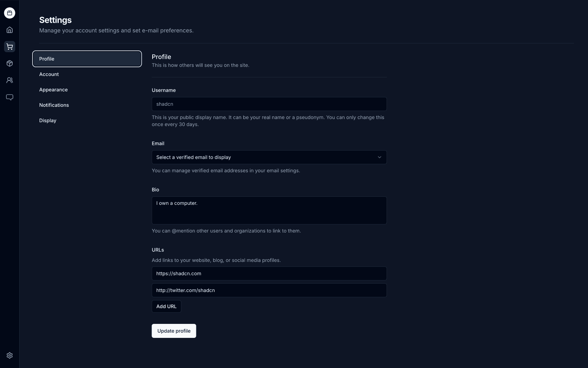Focus the Username input field

[x=269, y=104]
